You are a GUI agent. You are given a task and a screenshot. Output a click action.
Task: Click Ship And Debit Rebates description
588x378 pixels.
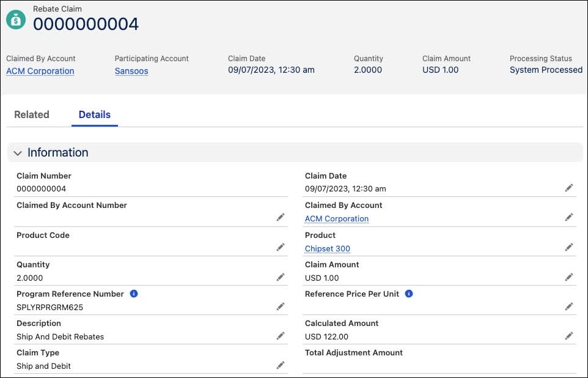60,336
